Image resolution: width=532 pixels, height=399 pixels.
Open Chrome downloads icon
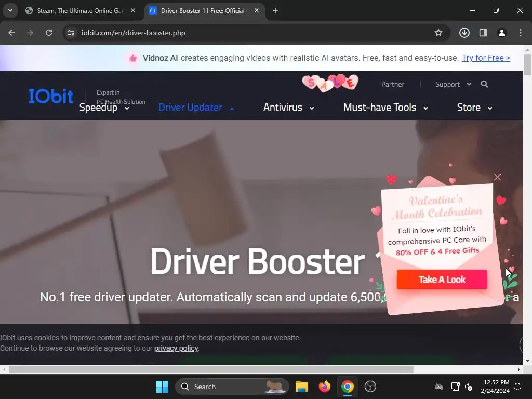tap(464, 33)
